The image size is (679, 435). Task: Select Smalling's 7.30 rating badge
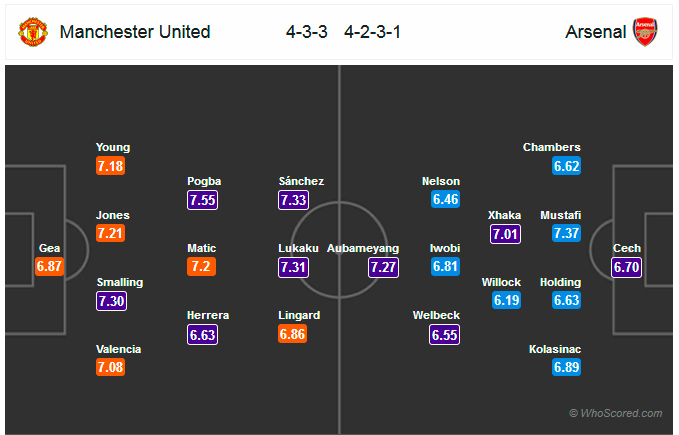click(x=112, y=301)
